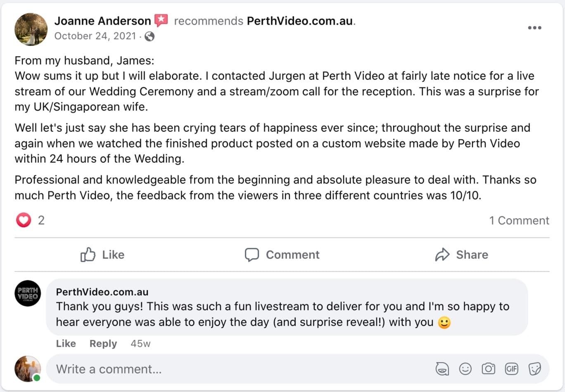Image resolution: width=565 pixels, height=392 pixels.
Task: Open the GIF picker
Action: (x=511, y=368)
